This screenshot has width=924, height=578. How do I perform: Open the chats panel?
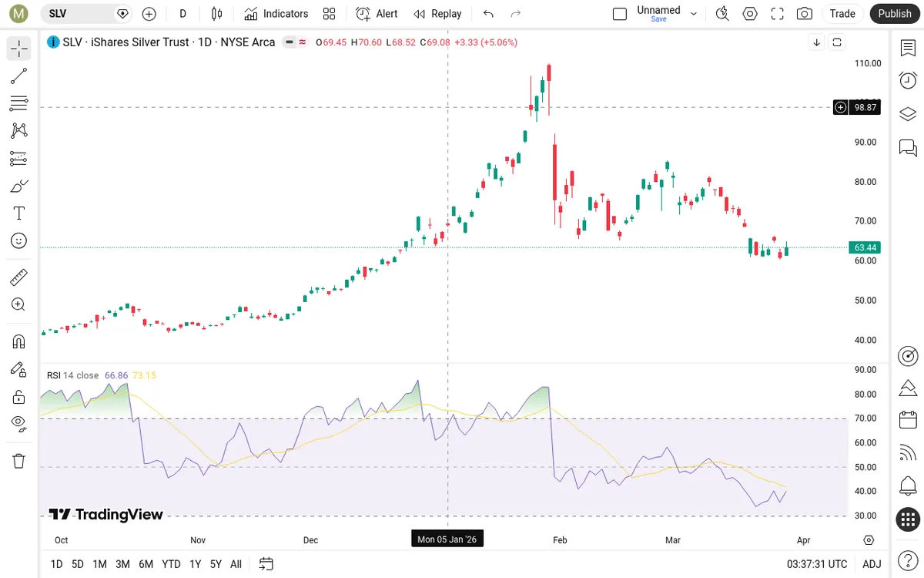(x=908, y=147)
